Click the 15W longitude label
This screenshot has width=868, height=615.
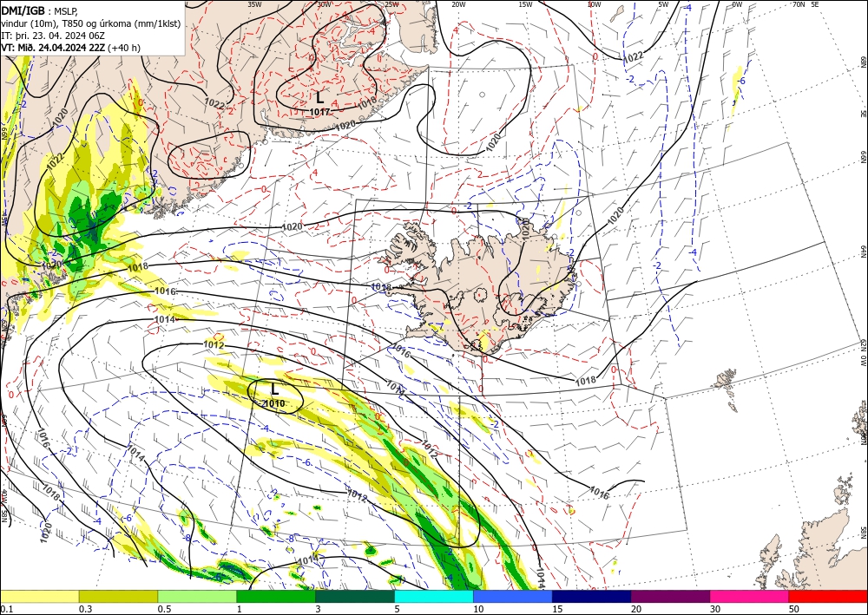526,4
